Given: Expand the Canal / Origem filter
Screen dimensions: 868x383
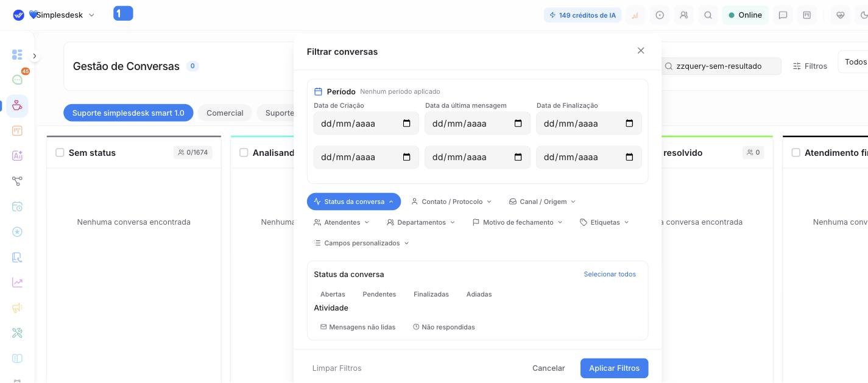Looking at the screenshot, I should click(542, 202).
